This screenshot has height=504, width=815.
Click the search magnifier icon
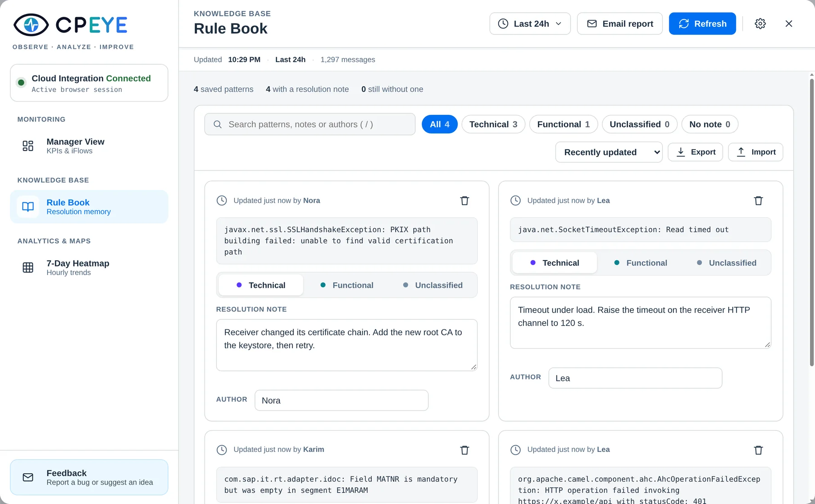click(x=217, y=124)
